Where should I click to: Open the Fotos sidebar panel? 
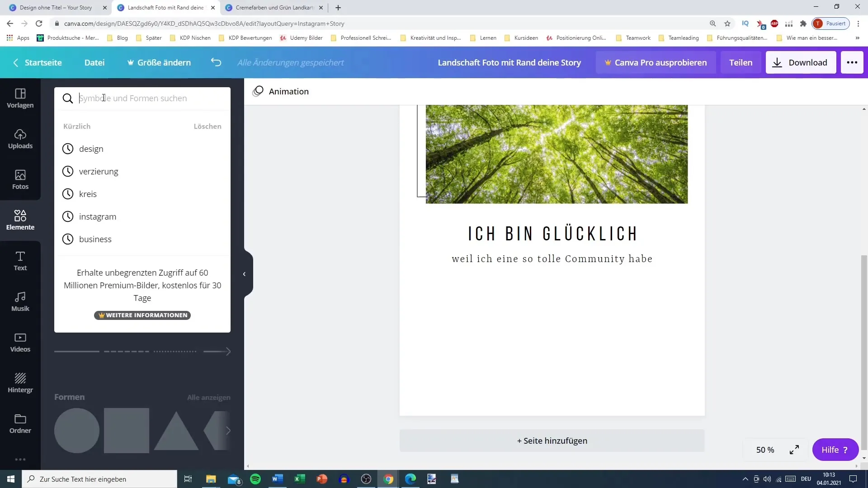(20, 179)
